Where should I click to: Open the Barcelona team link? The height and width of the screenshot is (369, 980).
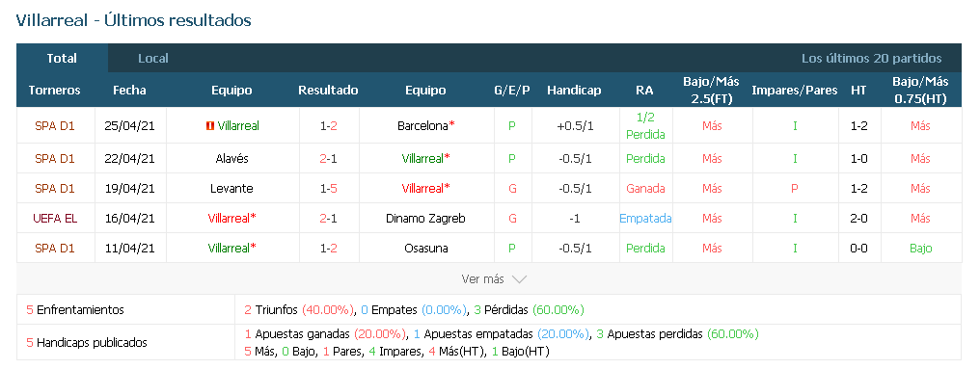pos(423,125)
